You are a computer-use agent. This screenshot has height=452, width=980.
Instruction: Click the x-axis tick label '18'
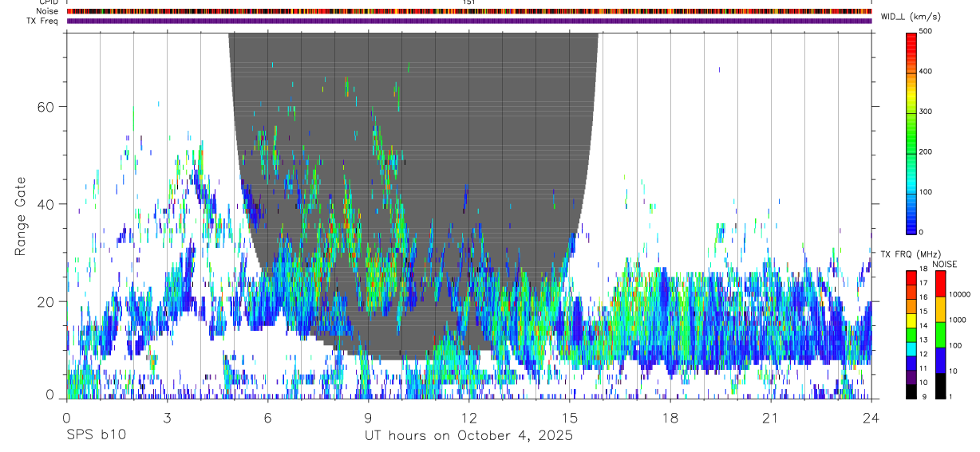(x=670, y=419)
